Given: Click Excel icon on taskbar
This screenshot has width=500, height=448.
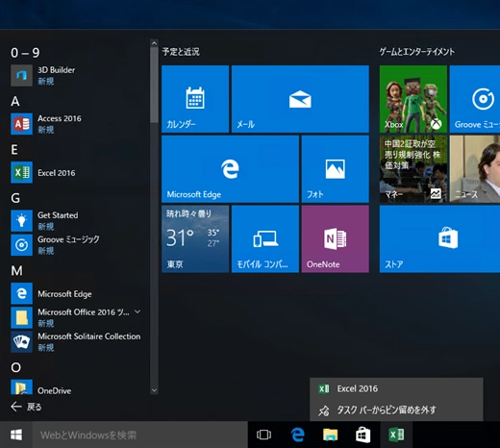Looking at the screenshot, I should tap(396, 435).
